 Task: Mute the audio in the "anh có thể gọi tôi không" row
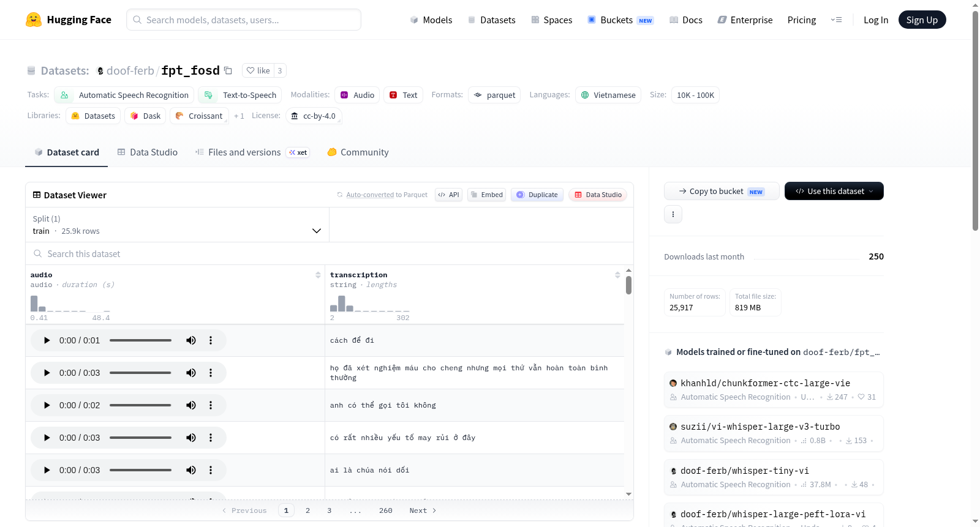click(191, 405)
